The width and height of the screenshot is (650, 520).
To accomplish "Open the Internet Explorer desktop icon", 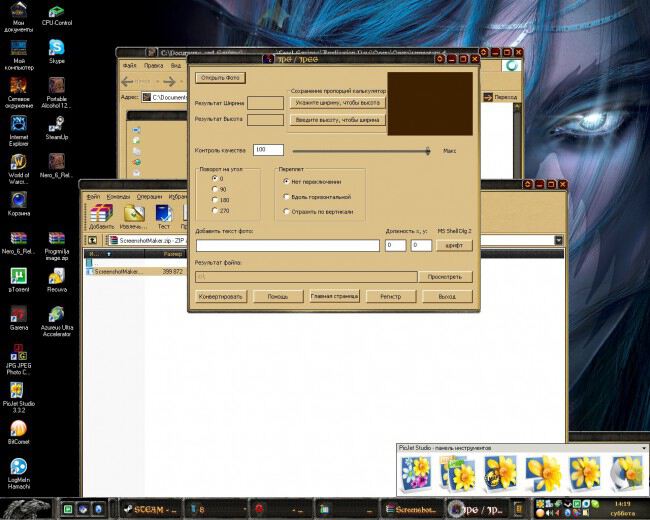I will (18, 131).
